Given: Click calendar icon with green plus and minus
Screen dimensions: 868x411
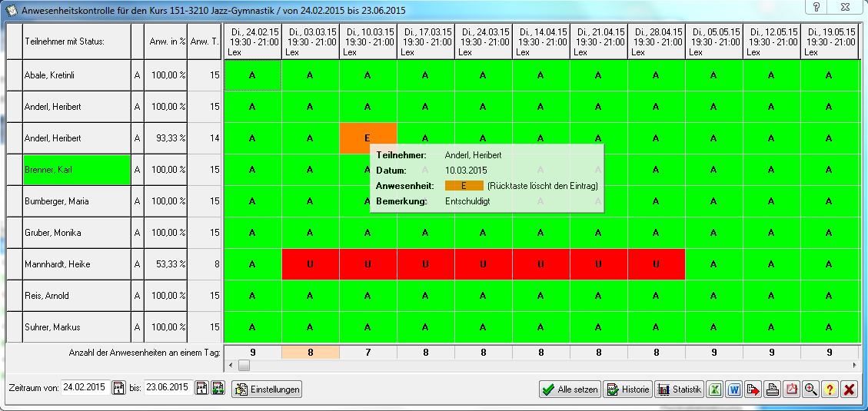Looking at the screenshot, I should [218, 388].
